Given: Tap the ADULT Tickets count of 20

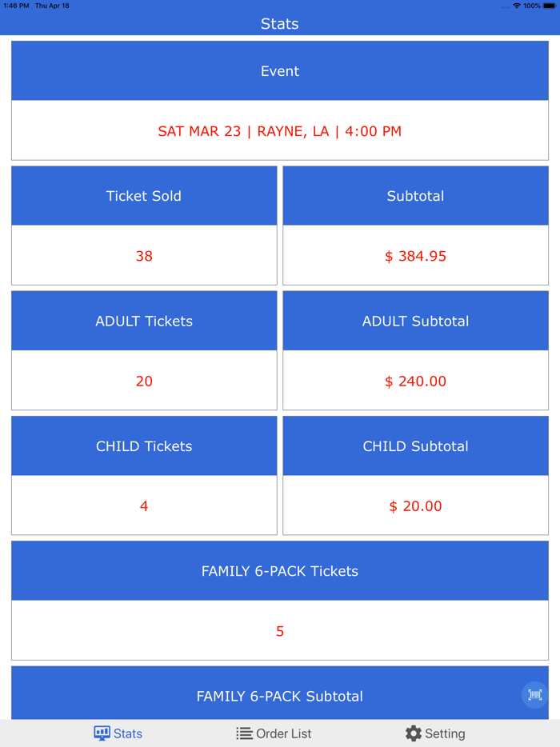Looking at the screenshot, I should coord(144,381).
